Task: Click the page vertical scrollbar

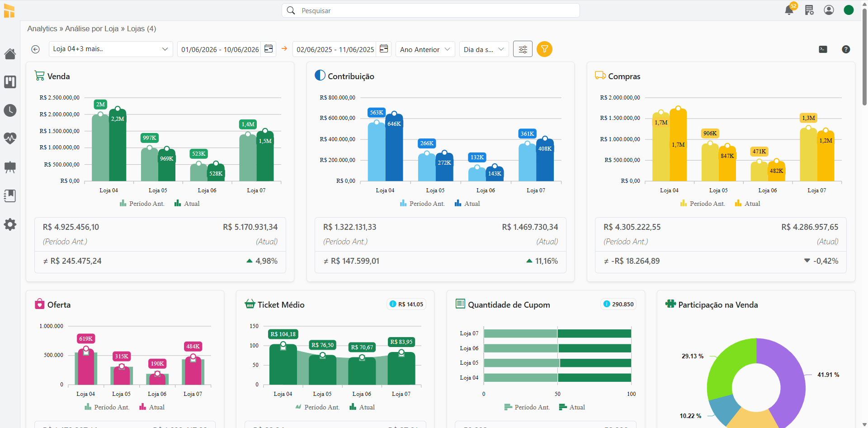Action: pyautogui.click(x=864, y=57)
